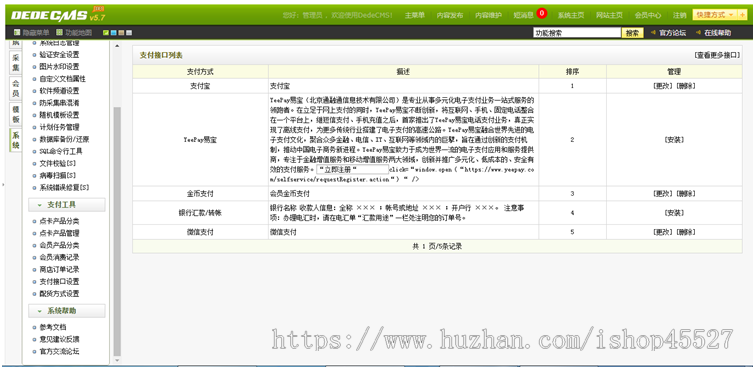Click 查看更多接口 link
The height and width of the screenshot is (369, 755).
tap(717, 55)
